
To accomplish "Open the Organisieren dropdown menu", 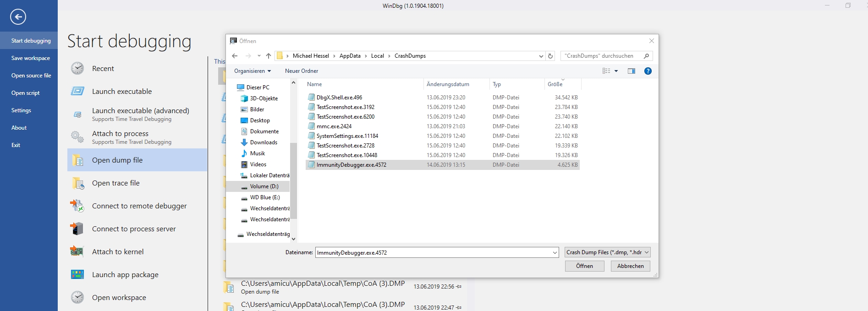I will pos(253,71).
